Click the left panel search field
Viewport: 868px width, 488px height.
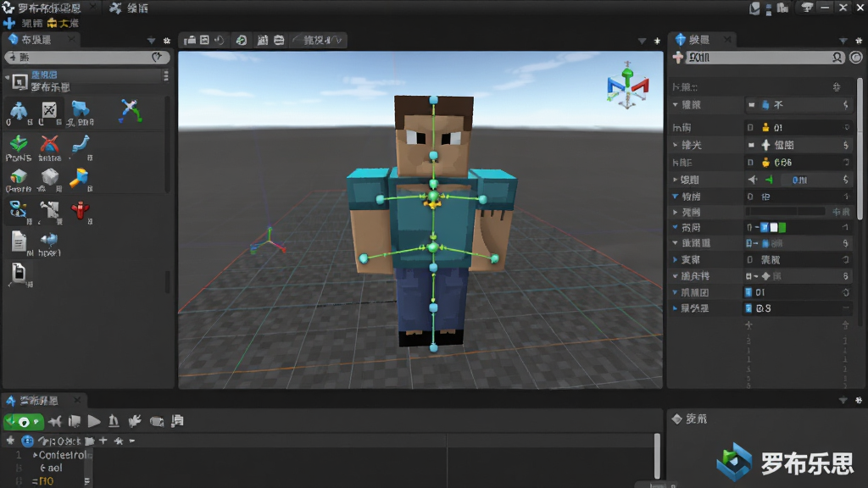coord(87,57)
